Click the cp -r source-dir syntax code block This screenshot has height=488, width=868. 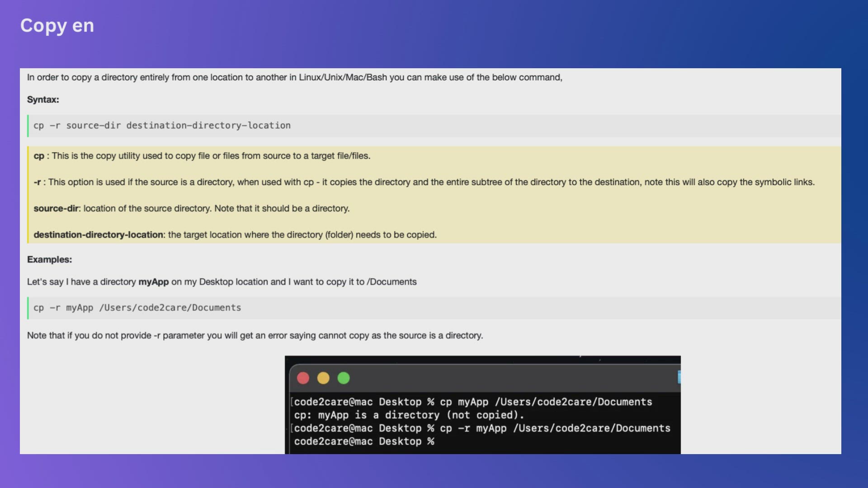click(x=162, y=126)
